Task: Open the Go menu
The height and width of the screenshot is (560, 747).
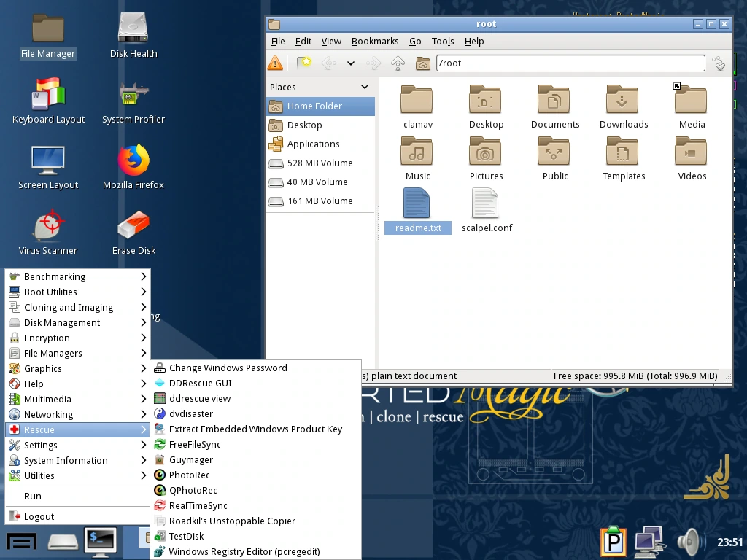Action: point(415,42)
